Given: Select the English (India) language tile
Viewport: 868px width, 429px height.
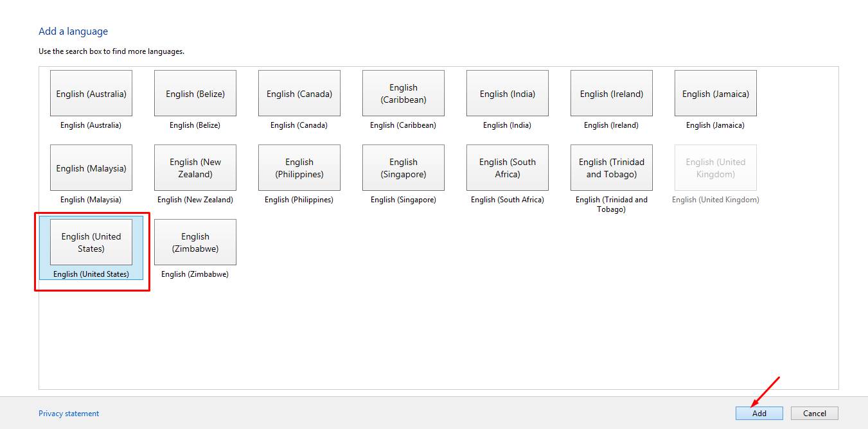Looking at the screenshot, I should coord(508,94).
